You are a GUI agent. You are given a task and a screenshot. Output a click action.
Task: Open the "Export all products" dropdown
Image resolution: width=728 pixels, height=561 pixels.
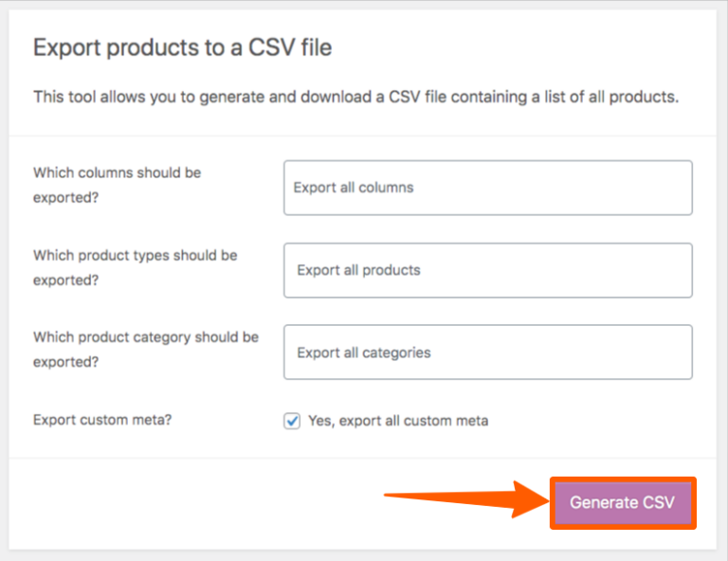click(x=487, y=270)
